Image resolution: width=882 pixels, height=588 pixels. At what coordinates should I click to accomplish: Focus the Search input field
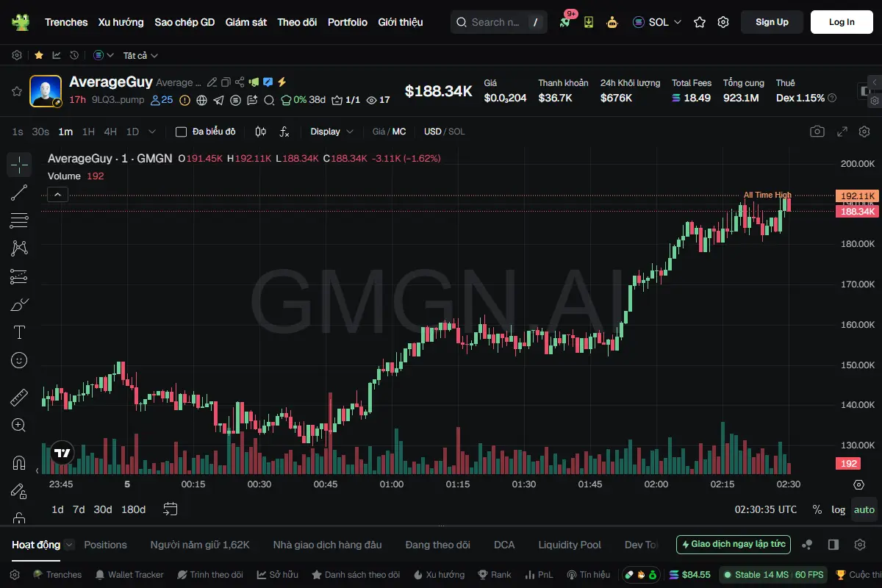498,22
